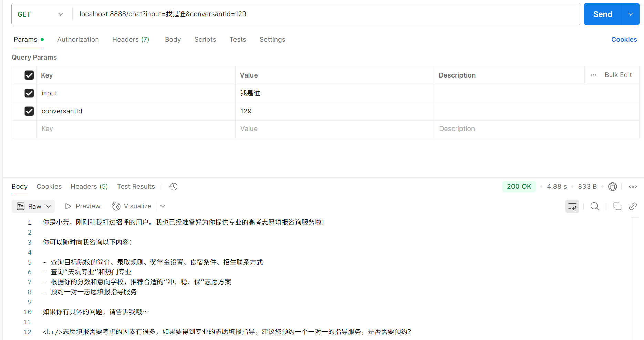Open Bulk Edit for query params

click(x=618, y=75)
